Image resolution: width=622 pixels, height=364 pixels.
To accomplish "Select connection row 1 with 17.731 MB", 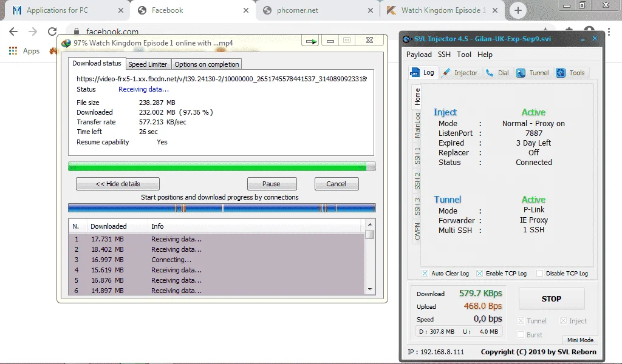I will 217,239.
